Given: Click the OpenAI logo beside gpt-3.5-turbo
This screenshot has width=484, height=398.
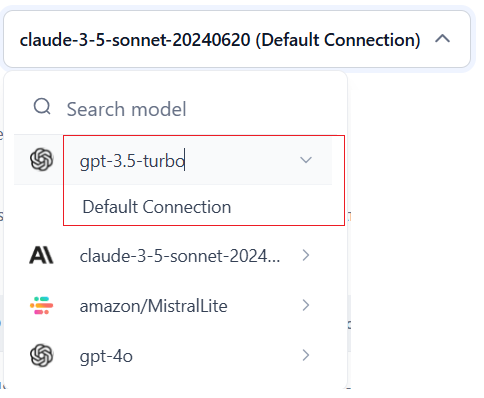Looking at the screenshot, I should (x=42, y=160).
